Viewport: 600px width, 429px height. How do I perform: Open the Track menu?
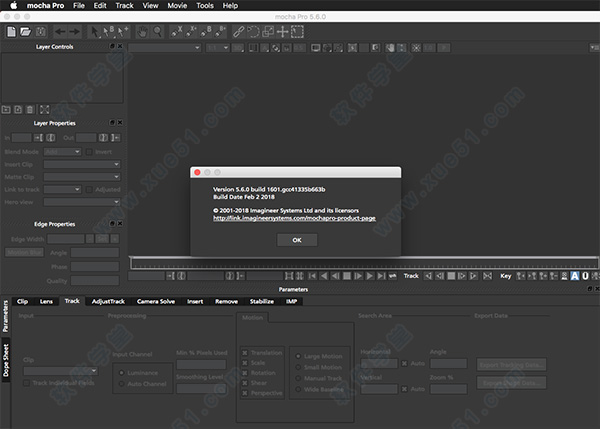click(124, 6)
